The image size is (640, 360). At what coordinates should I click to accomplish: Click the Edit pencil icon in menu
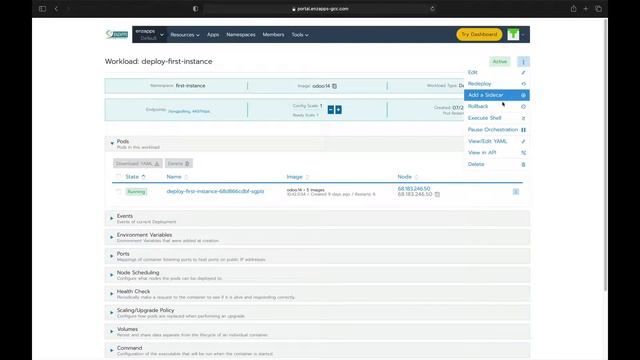(523, 73)
